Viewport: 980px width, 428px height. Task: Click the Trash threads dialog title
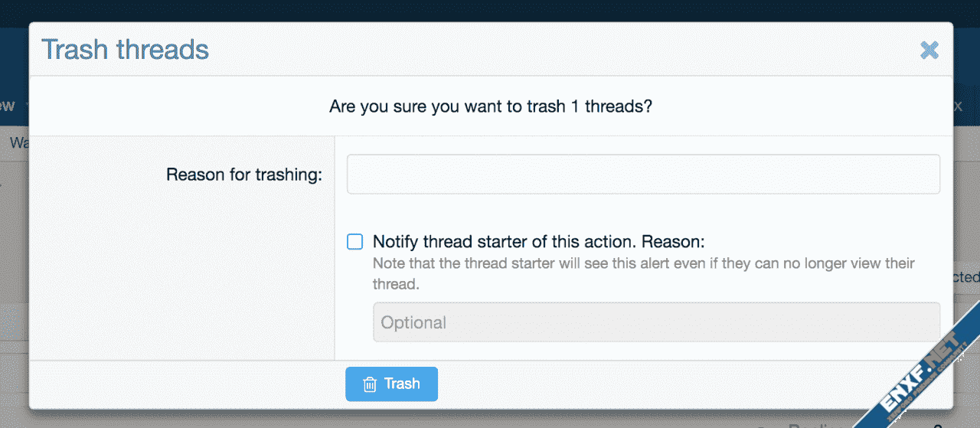click(125, 50)
